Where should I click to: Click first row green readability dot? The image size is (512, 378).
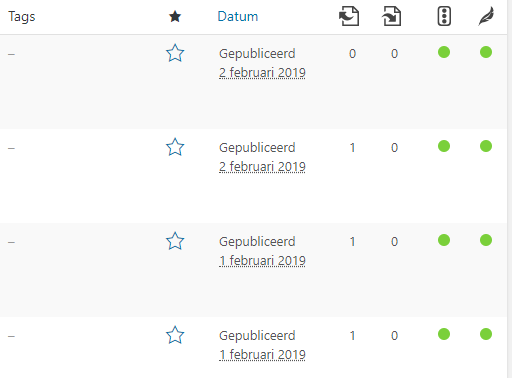point(486,52)
